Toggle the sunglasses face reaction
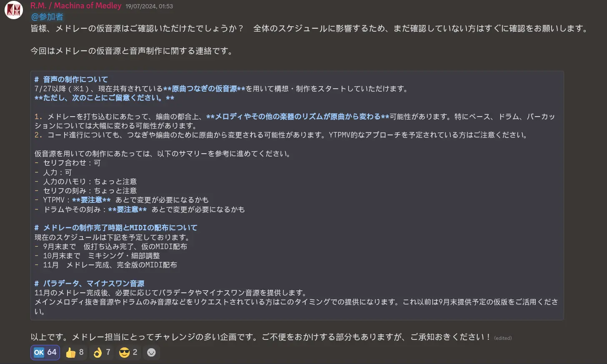Image resolution: width=607 pixels, height=364 pixels. (x=128, y=352)
